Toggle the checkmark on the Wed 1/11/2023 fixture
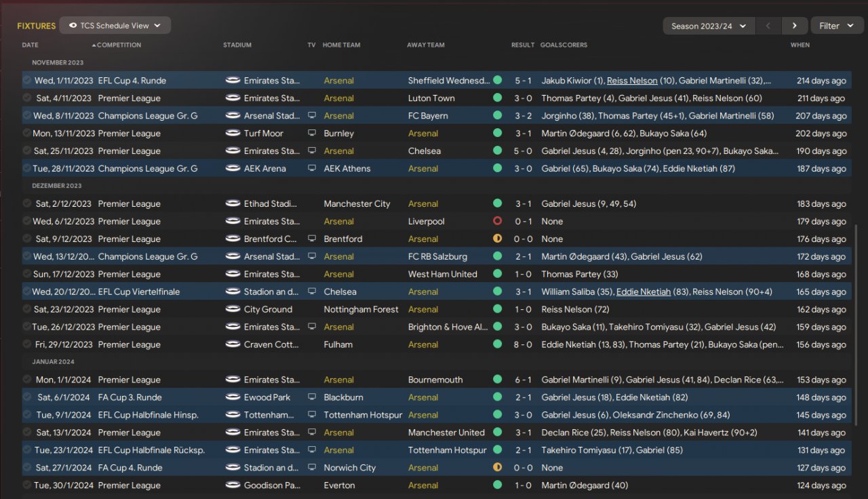 tap(27, 81)
